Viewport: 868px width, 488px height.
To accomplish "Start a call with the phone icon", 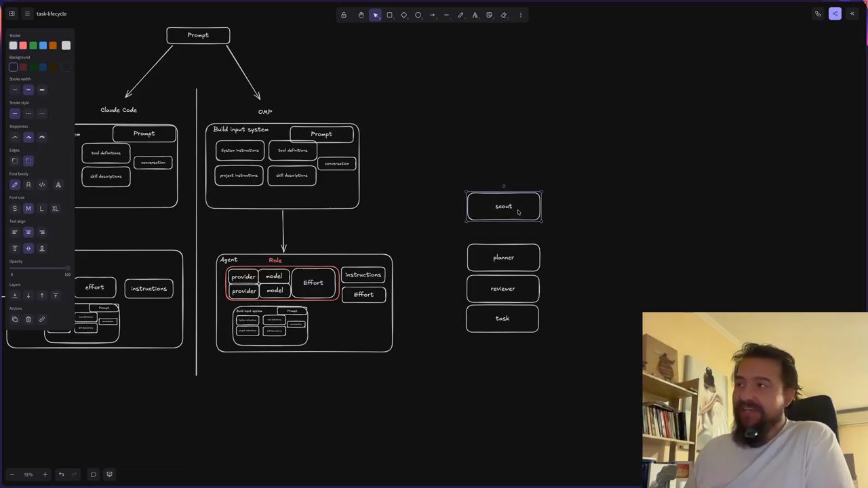I will 818,14.
